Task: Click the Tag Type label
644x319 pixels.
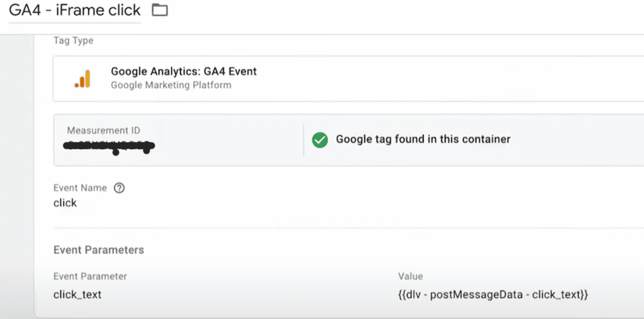Action: pos(74,41)
